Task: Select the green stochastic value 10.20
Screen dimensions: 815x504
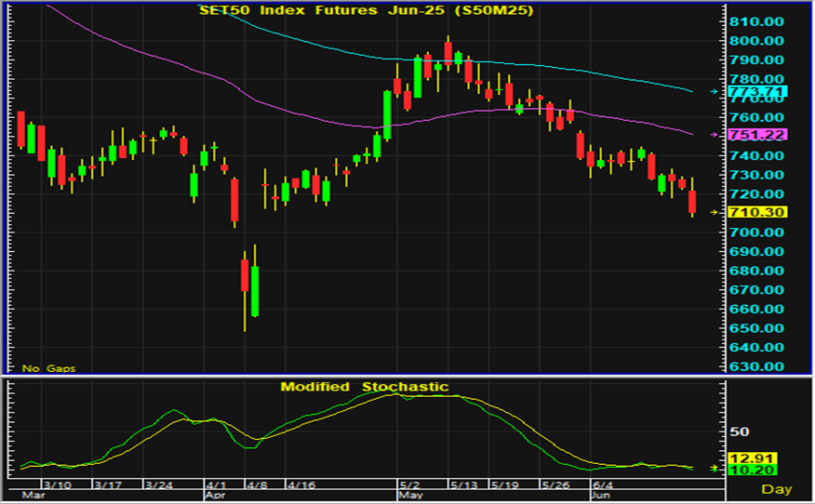Action: point(752,471)
